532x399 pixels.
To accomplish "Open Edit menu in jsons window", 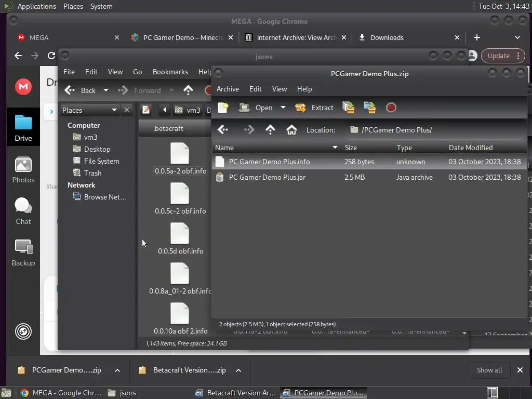I will 91,72.
